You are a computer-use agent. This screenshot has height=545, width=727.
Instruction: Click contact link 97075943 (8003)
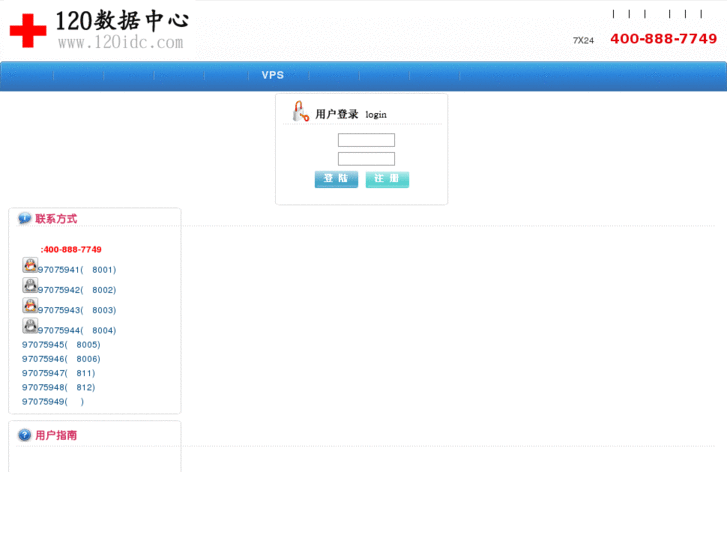[77, 310]
